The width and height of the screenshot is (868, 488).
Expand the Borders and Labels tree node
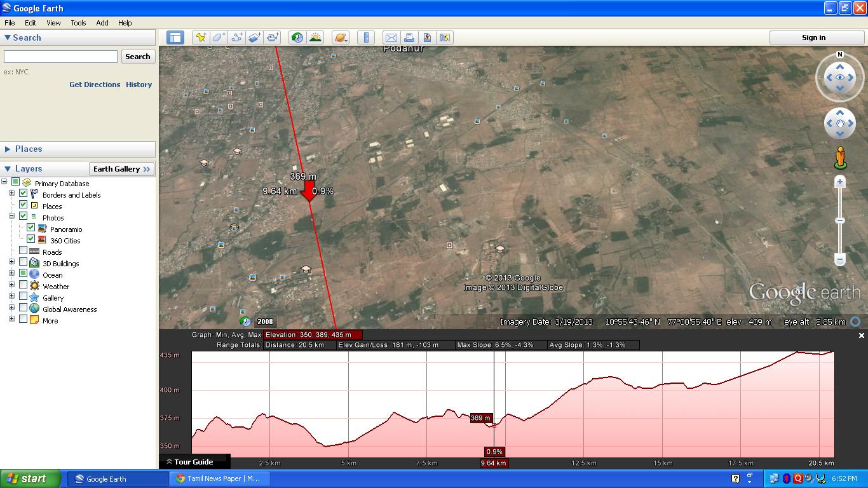click(11, 194)
